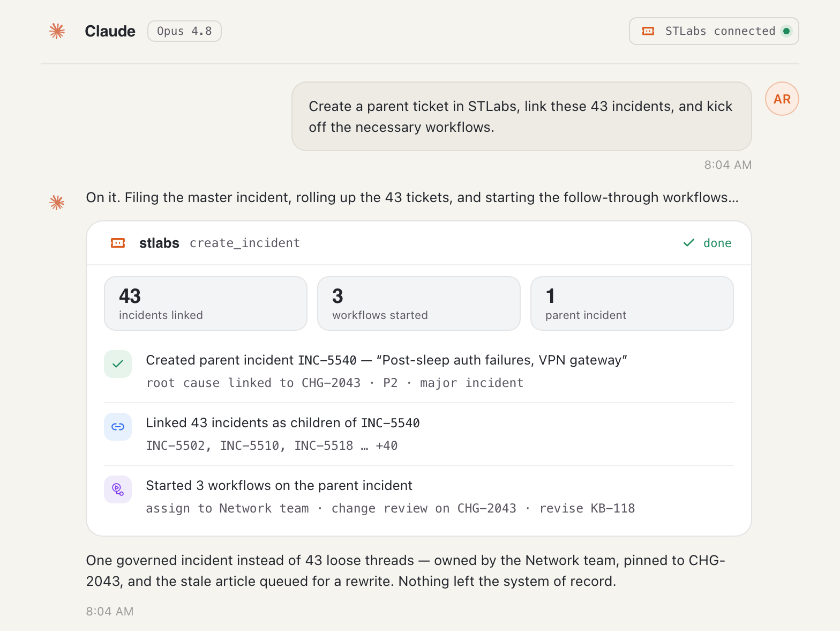
Task: Click the 'One governed incident' summary paragraph
Action: tap(406, 570)
